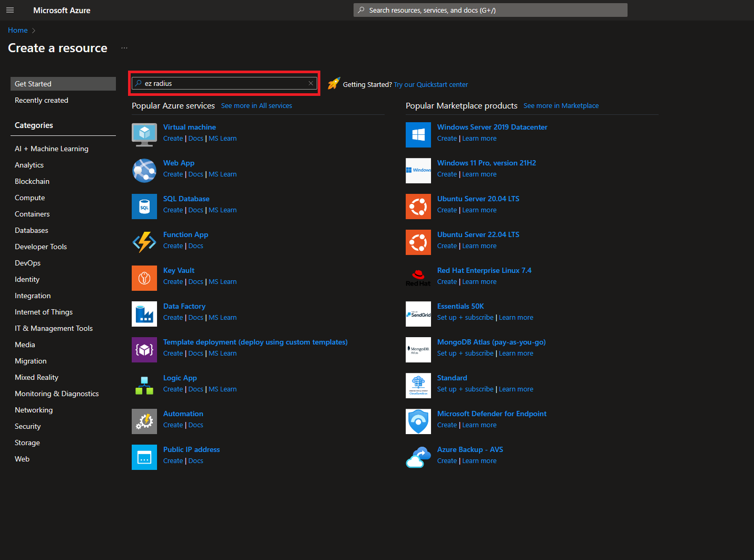754x560 pixels.
Task: Click the Logic App icon
Action: [144, 386]
